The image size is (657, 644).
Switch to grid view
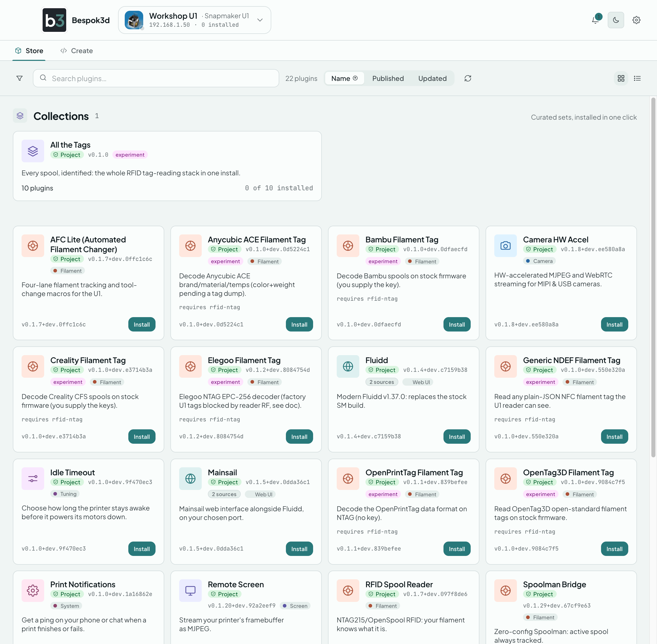tap(621, 79)
